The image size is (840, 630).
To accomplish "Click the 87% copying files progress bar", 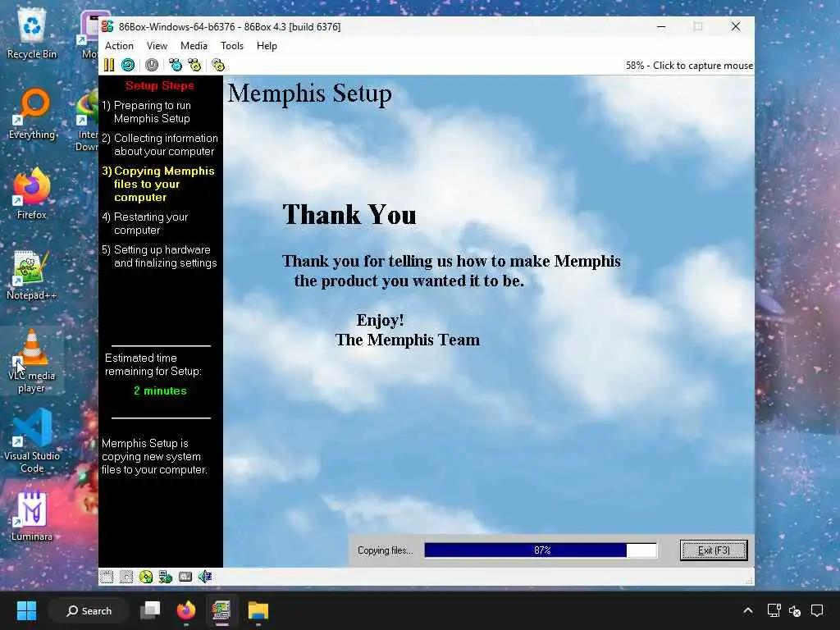I will coord(541,550).
